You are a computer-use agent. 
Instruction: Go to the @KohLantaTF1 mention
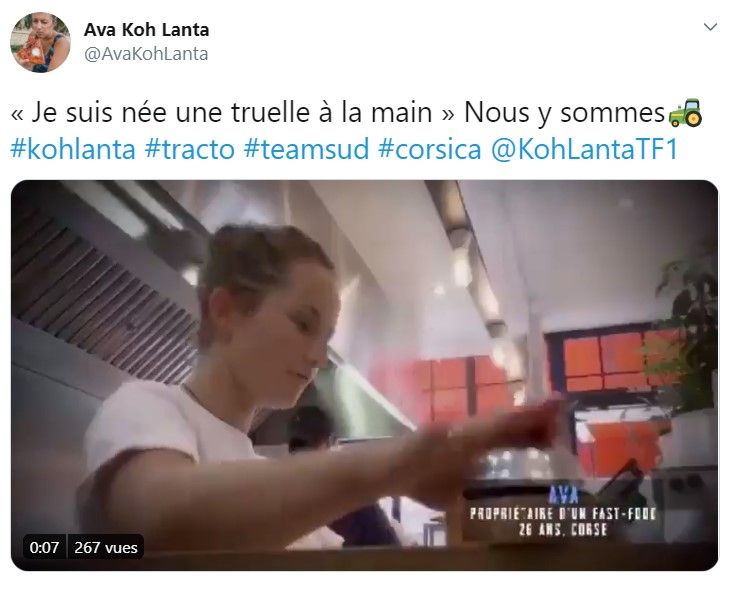click(584, 149)
